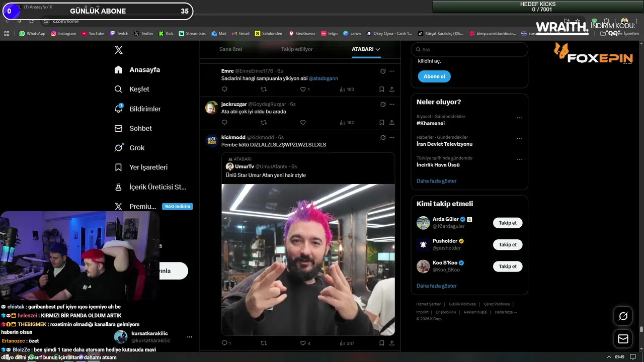The image size is (644, 362).
Task: View analytics on Emre's tweet (163)
Action: [347, 89]
